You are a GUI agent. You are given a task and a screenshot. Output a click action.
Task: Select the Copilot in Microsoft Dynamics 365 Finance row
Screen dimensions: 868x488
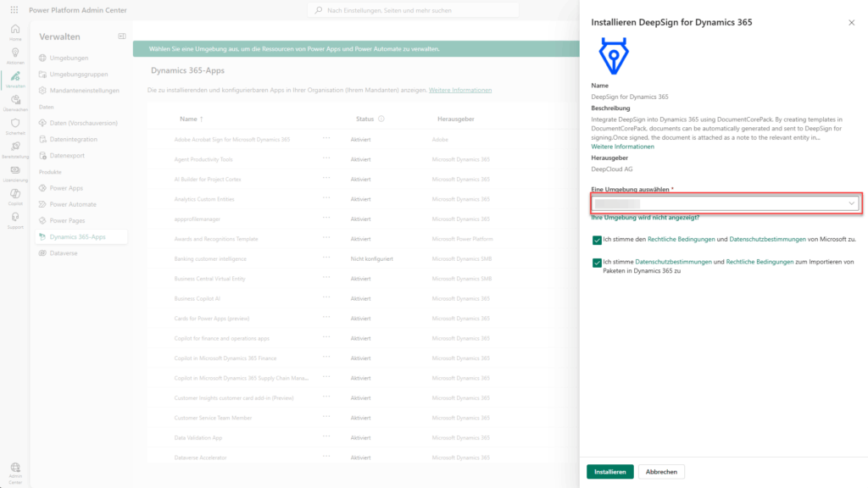coord(363,358)
